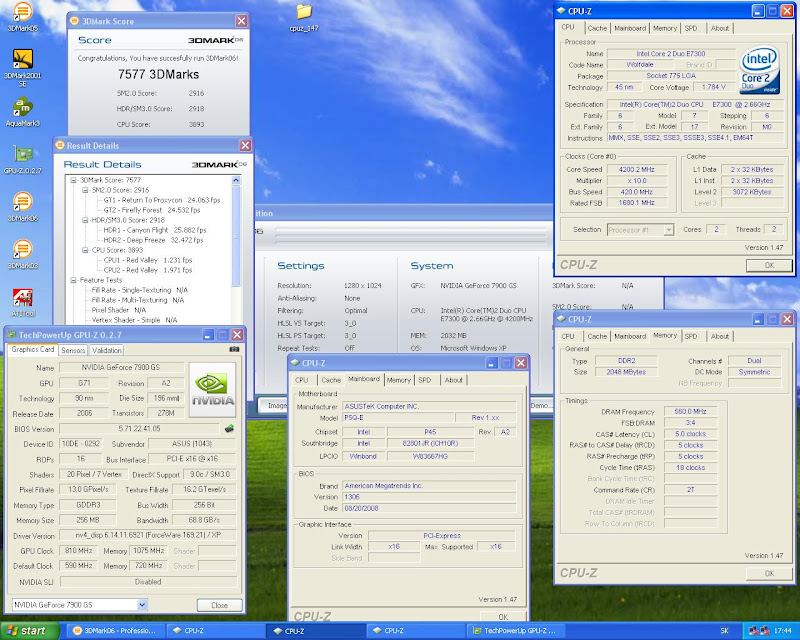Click the Close button in GPU-Z
Screen dimensions: 800x640
[218, 605]
